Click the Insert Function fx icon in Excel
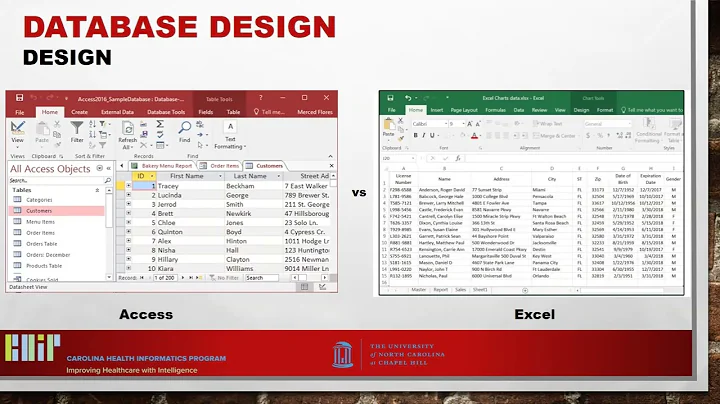720x404 pixels. tap(458, 158)
